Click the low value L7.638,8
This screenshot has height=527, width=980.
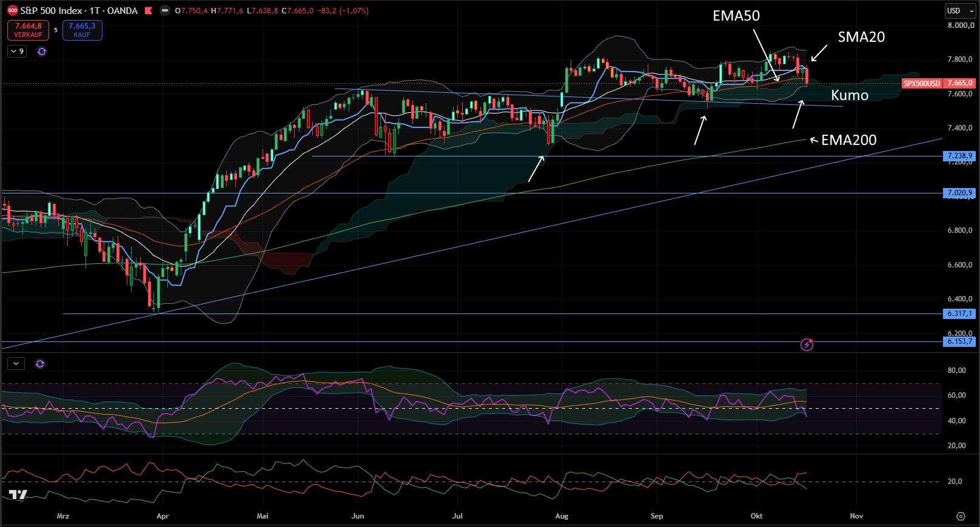click(262, 10)
